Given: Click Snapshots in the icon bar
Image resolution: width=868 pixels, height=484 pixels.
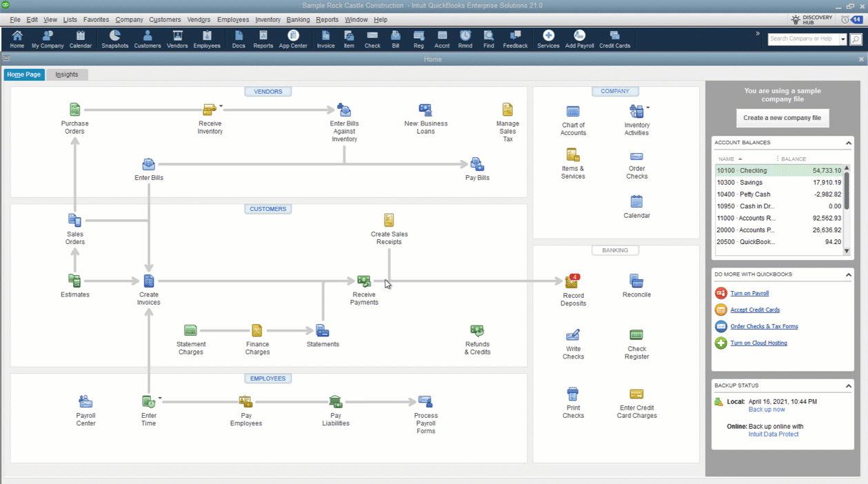Looking at the screenshot, I should (x=114, y=39).
